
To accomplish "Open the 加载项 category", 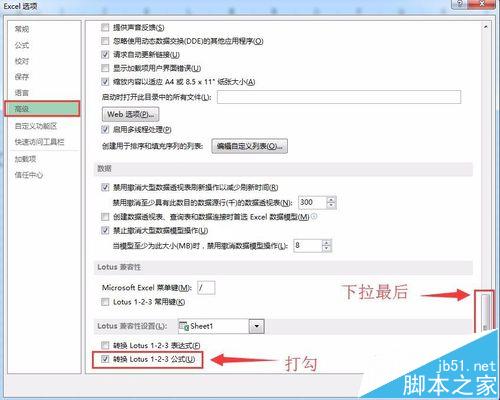I will pos(25,159).
